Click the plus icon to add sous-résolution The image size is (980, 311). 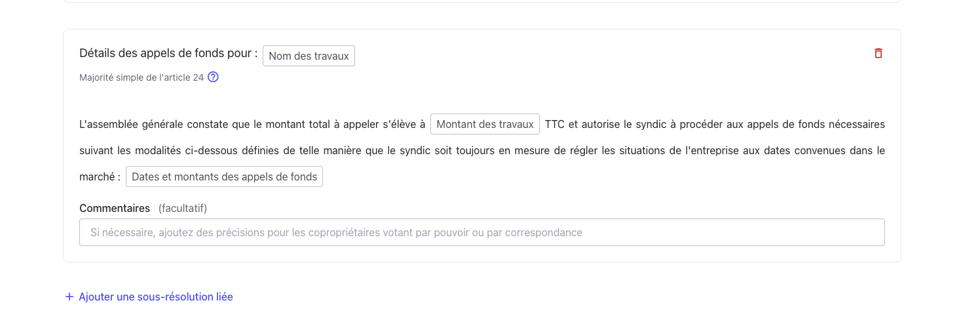[x=69, y=297]
